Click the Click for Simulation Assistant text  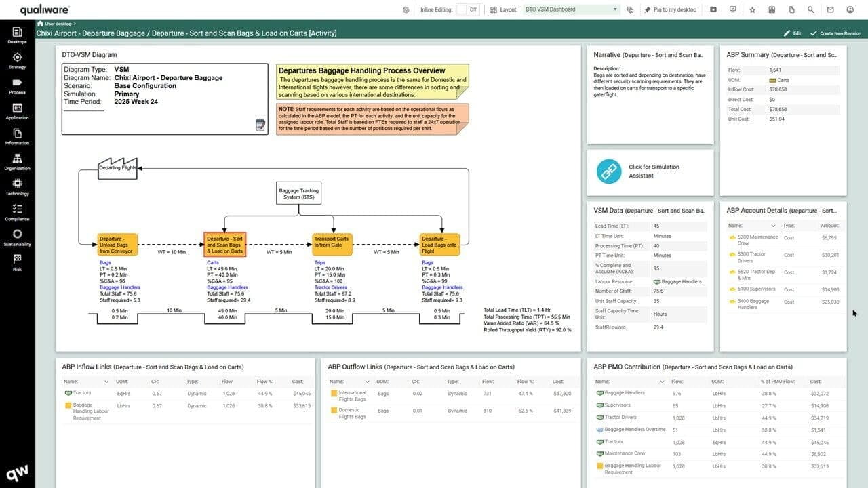(654, 171)
